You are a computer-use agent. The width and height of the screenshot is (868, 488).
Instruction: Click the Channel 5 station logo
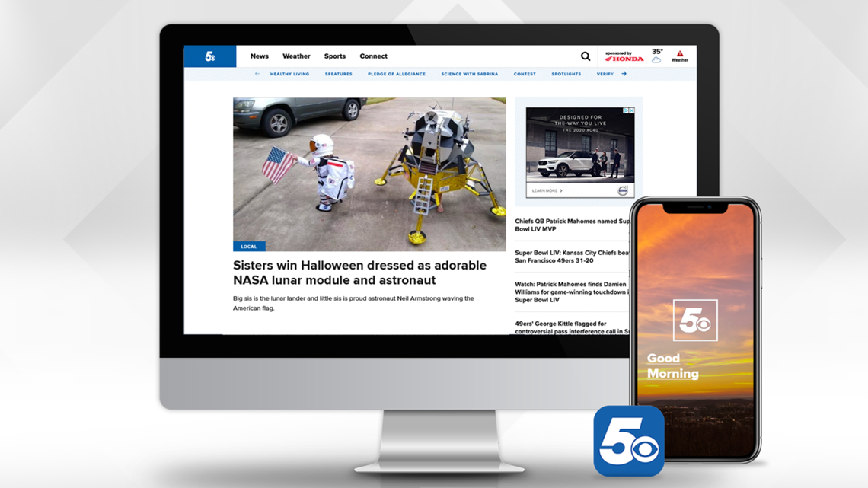[209, 56]
